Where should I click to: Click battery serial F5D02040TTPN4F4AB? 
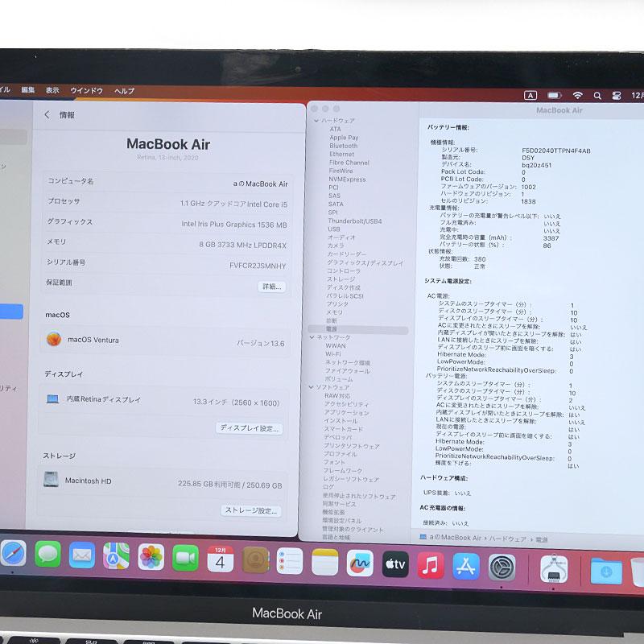556,151
